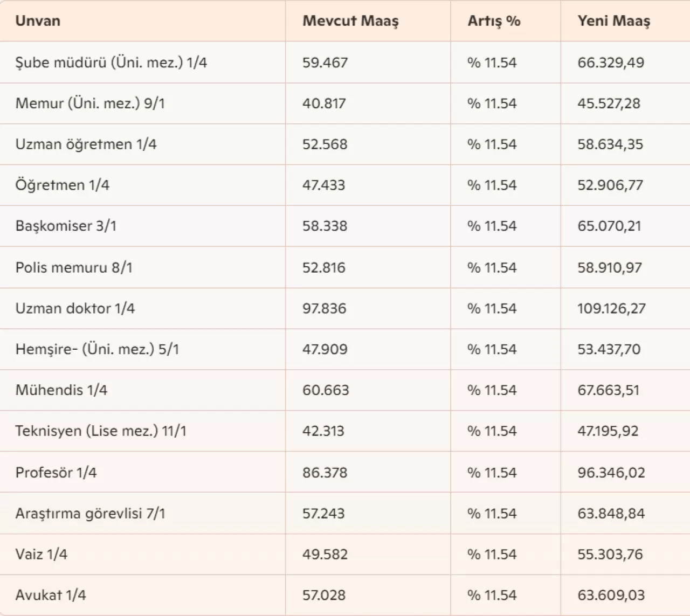Select the 'Uzman öğretmen 1/4' row title
The height and width of the screenshot is (616, 690).
[86, 144]
